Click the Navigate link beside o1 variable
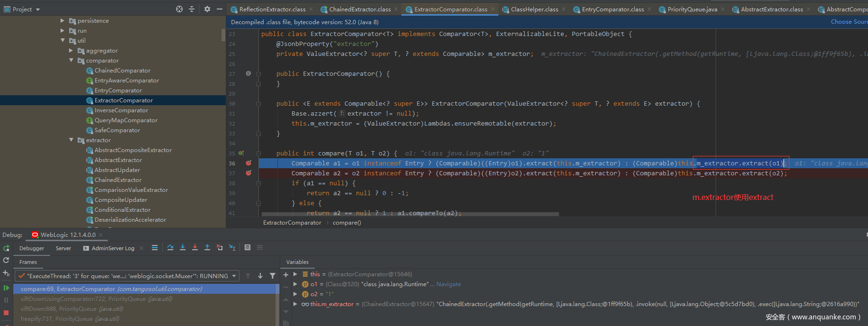Image resolution: width=868 pixels, height=326 pixels. coord(448,284)
